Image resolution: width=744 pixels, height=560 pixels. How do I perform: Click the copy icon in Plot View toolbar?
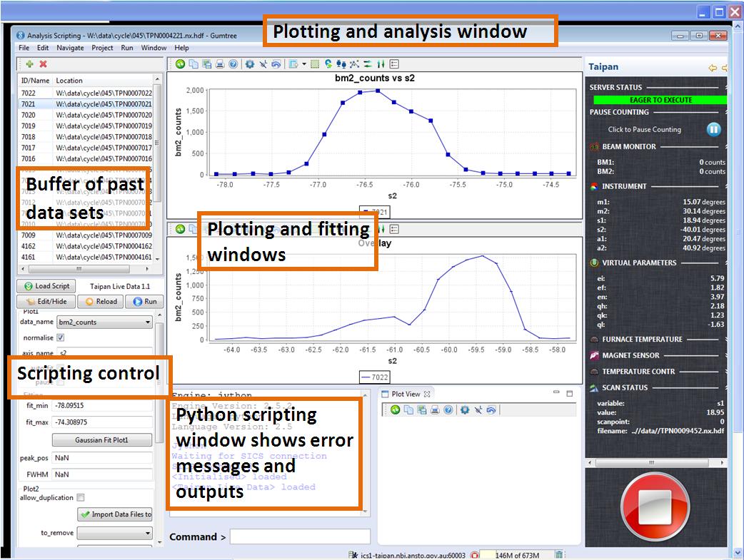coord(408,409)
